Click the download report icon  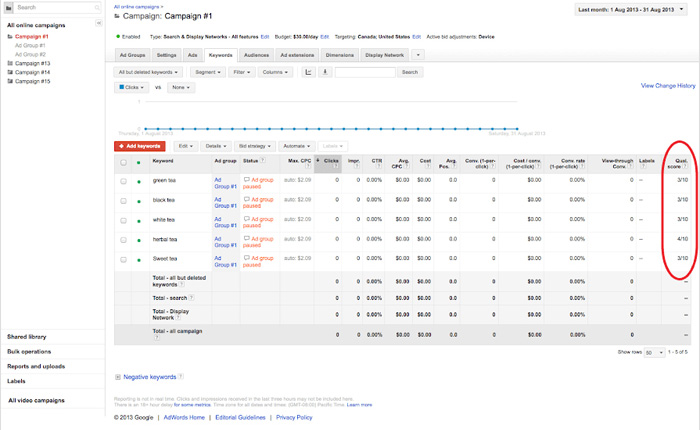point(325,72)
